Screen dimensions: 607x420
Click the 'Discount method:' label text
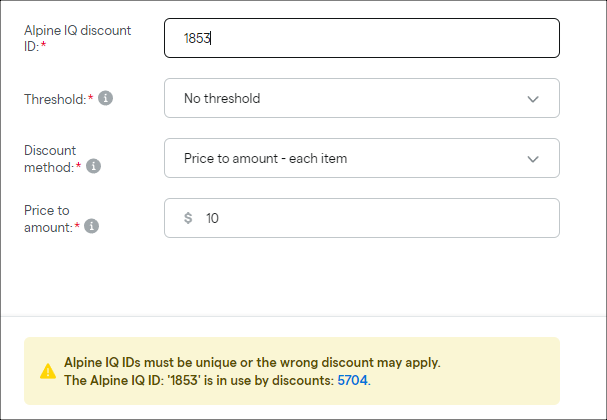click(52, 159)
